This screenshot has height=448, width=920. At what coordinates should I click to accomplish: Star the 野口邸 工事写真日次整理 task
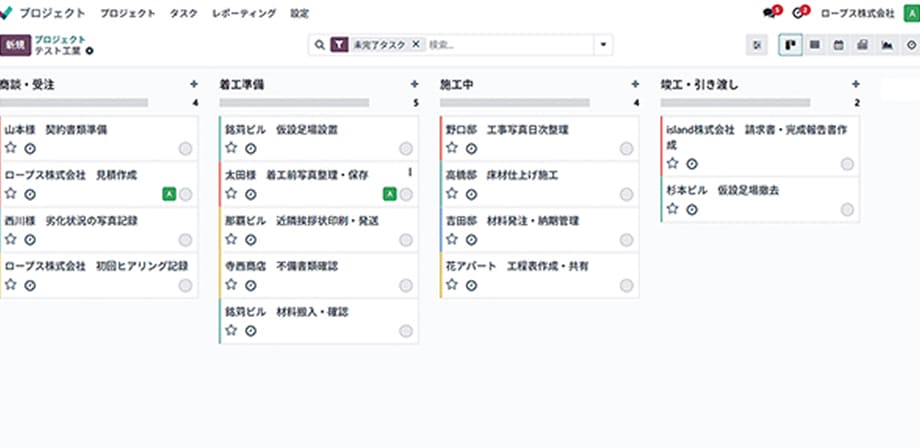[x=452, y=148]
